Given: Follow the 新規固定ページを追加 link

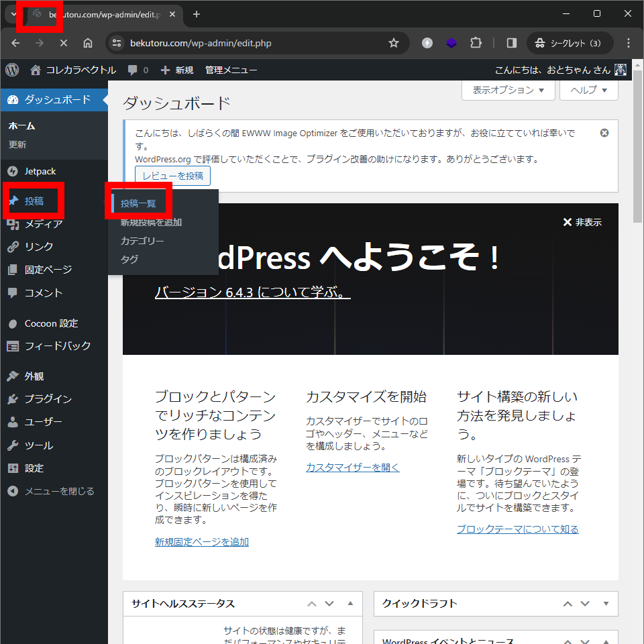Looking at the screenshot, I should tap(202, 542).
